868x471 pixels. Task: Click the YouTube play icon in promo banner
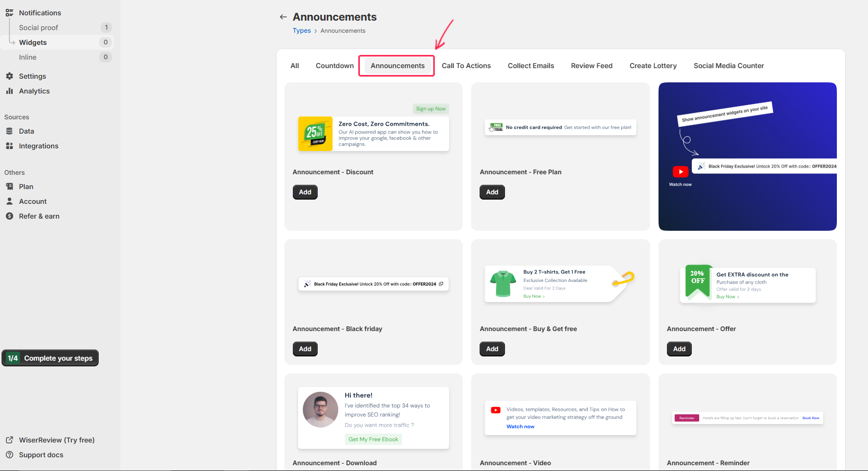pyautogui.click(x=680, y=172)
